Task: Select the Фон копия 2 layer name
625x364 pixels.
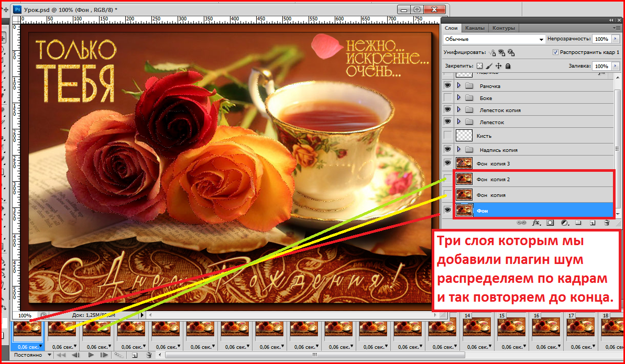Action: point(494,180)
